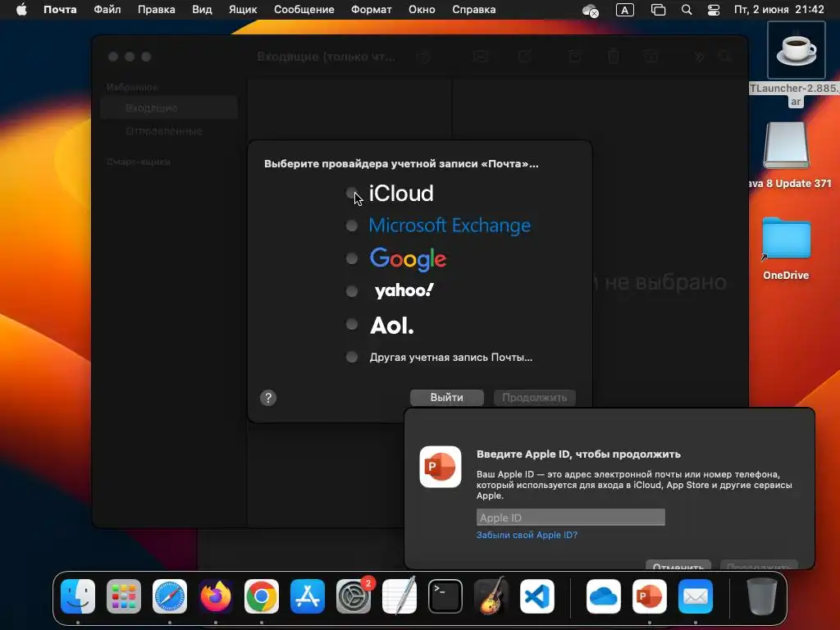This screenshot has height=630, width=840.
Task: Select "Другая учетная запись Почты..." option
Action: pos(351,357)
